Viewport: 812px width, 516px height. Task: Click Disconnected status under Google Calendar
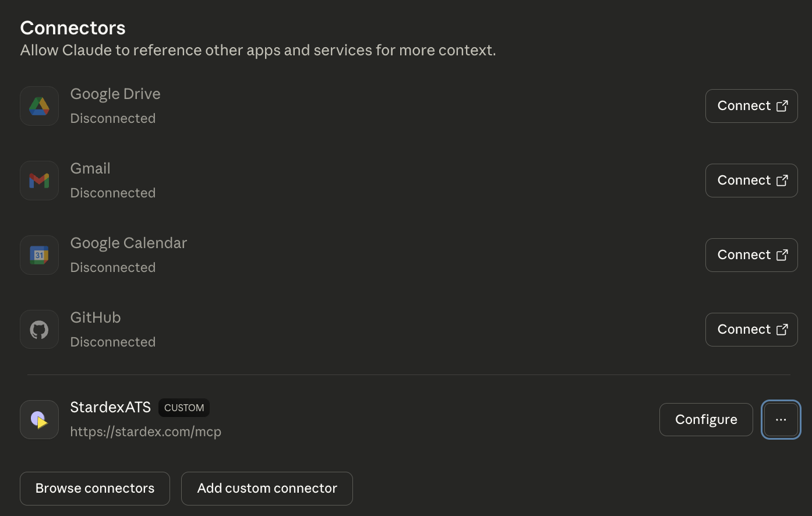tap(113, 267)
